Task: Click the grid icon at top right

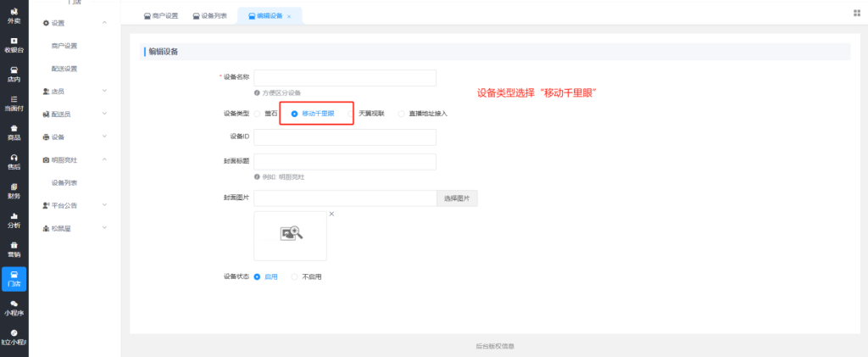Action: 857,14
